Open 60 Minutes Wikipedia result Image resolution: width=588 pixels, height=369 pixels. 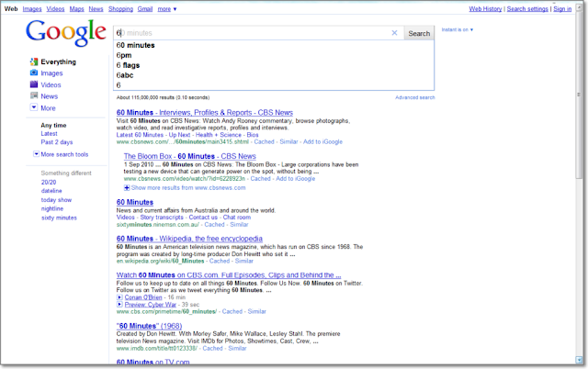click(x=189, y=239)
